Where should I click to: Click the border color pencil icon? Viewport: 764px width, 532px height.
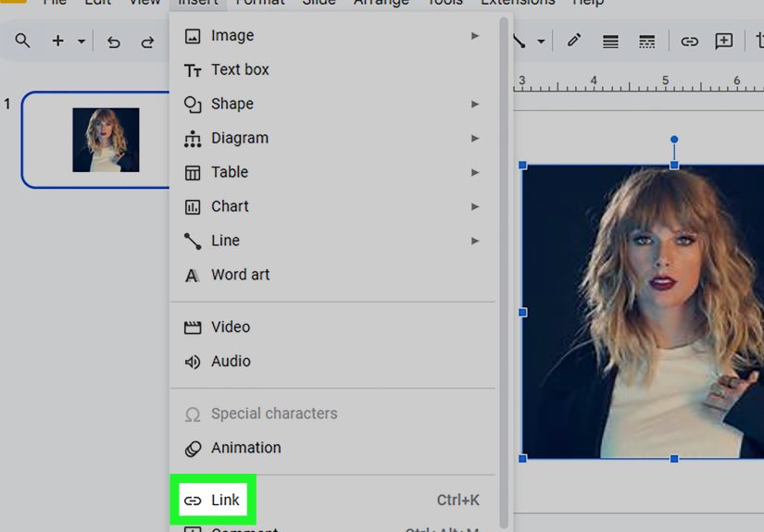574,41
